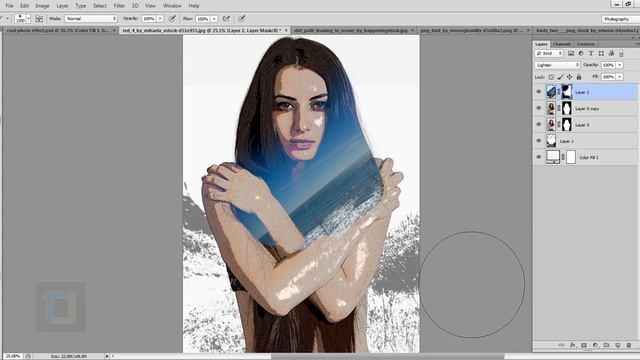
Task: Open brush Mode dropdown showing Normal
Action: pos(91,19)
